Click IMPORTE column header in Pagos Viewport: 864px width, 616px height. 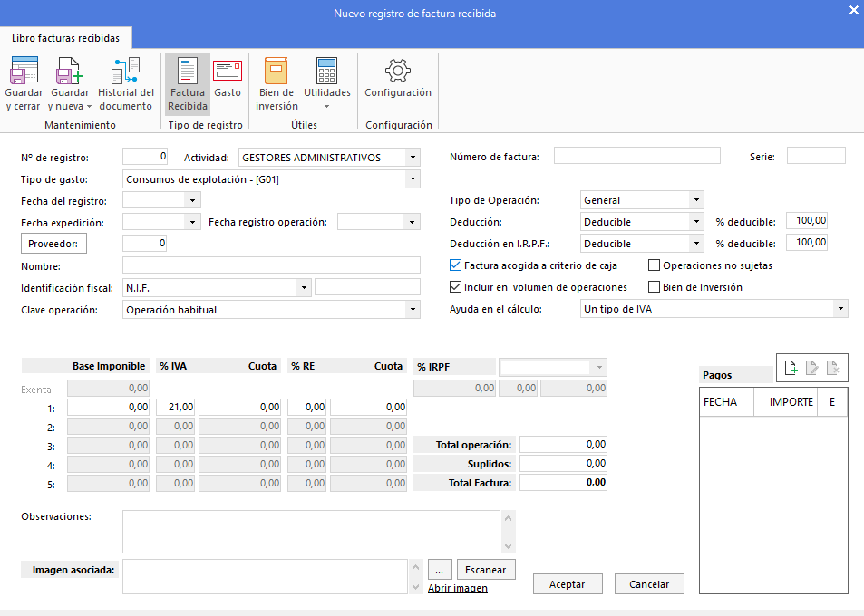(785, 402)
